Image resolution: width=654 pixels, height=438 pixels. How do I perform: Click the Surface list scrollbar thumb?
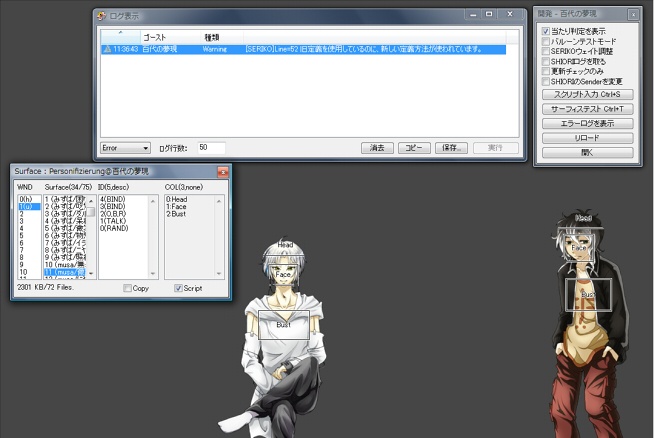[91, 211]
